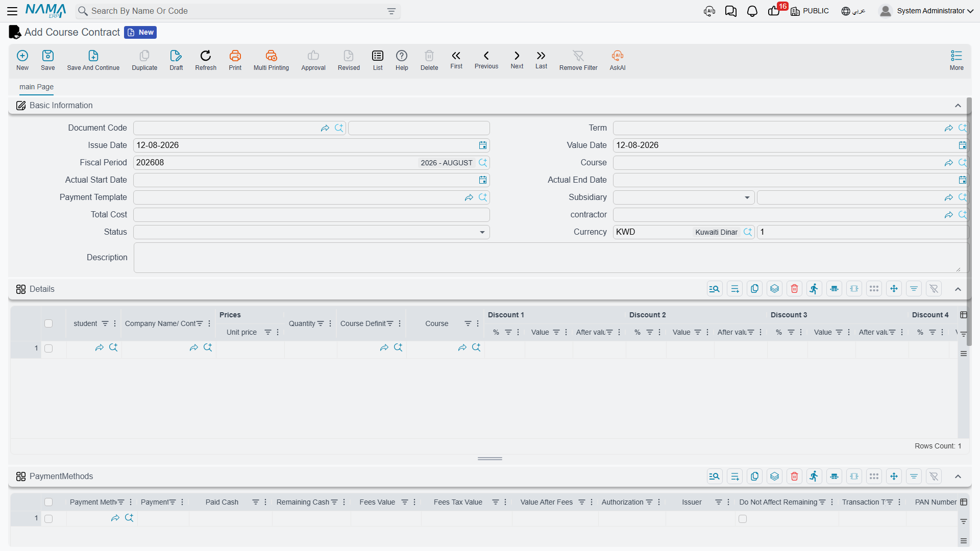
Task: Click the New status badge
Action: 140,33
